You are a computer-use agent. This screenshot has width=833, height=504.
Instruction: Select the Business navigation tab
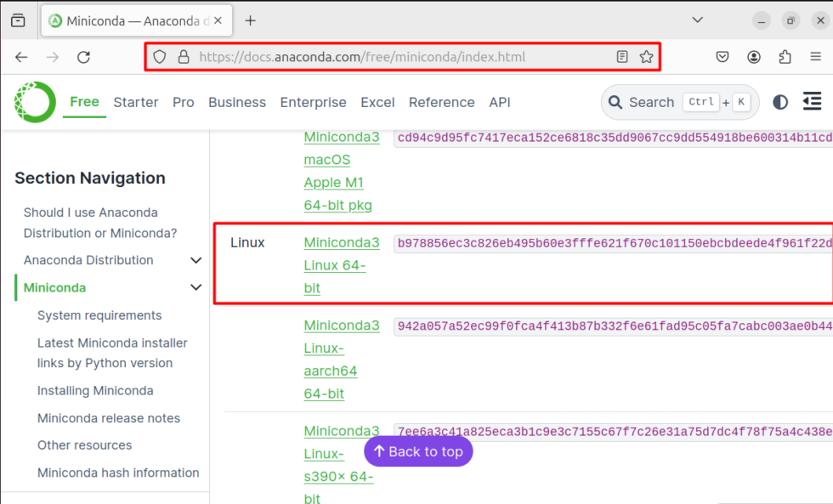click(237, 102)
